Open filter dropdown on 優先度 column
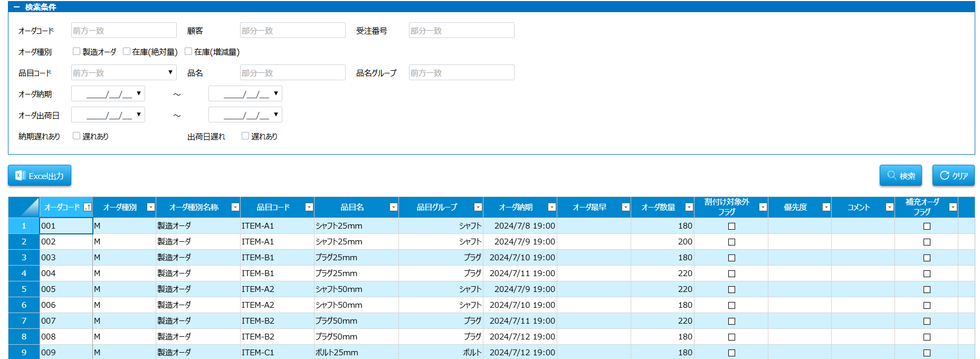The width and height of the screenshot is (980, 359). coord(826,207)
